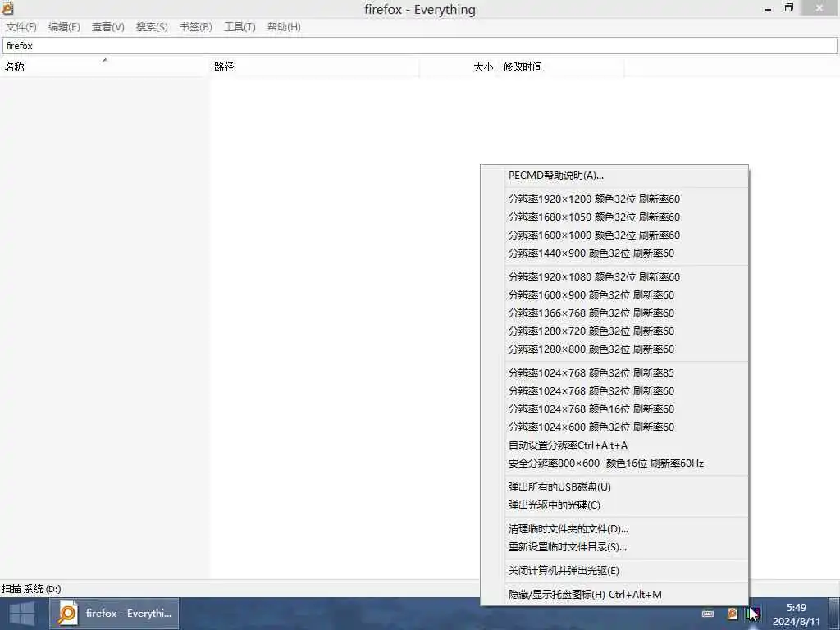Click the Everything magnifier icon on taskbar
This screenshot has width=840, height=630.
coord(68,614)
